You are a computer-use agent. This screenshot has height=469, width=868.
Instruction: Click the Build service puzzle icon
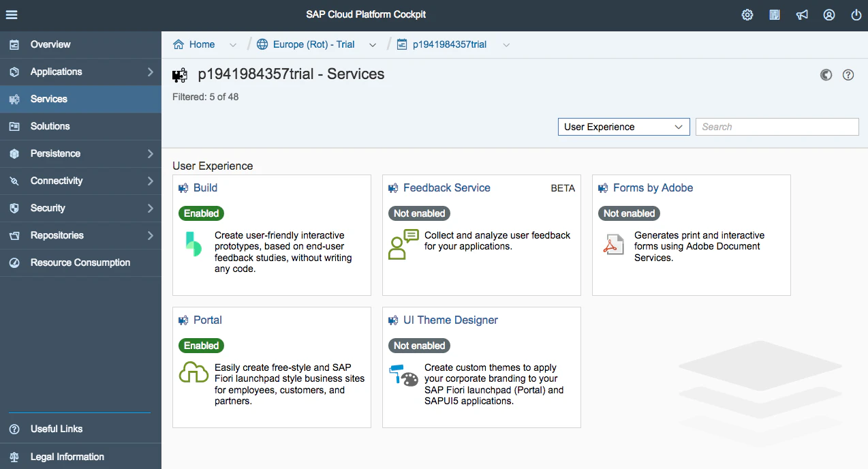click(183, 187)
